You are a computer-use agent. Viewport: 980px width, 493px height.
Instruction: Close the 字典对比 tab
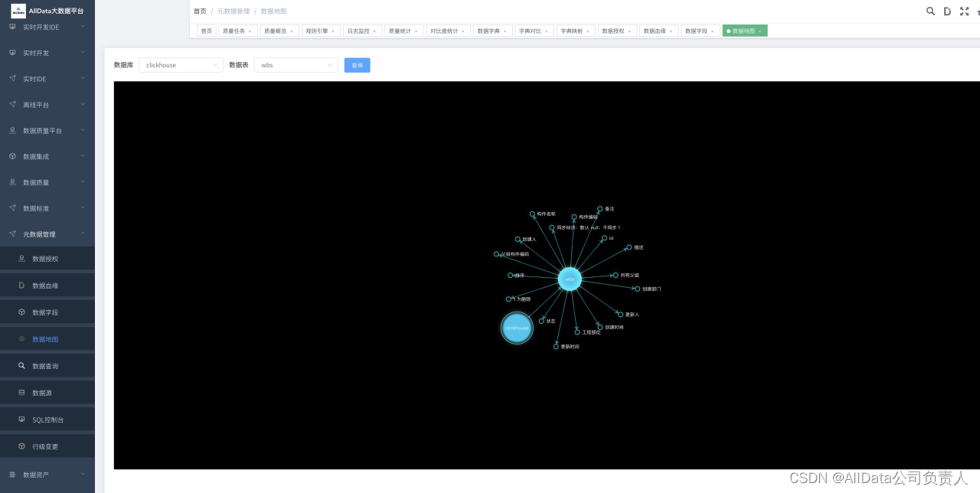[x=546, y=31]
